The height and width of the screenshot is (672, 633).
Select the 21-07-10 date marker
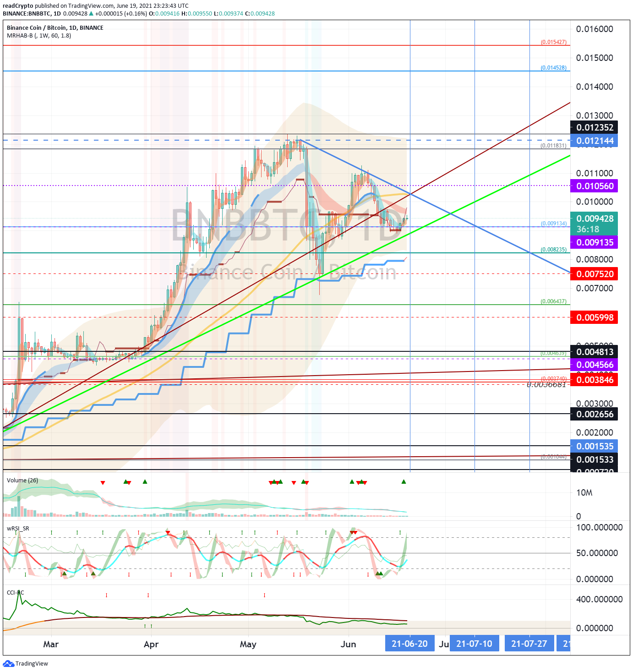point(474,644)
